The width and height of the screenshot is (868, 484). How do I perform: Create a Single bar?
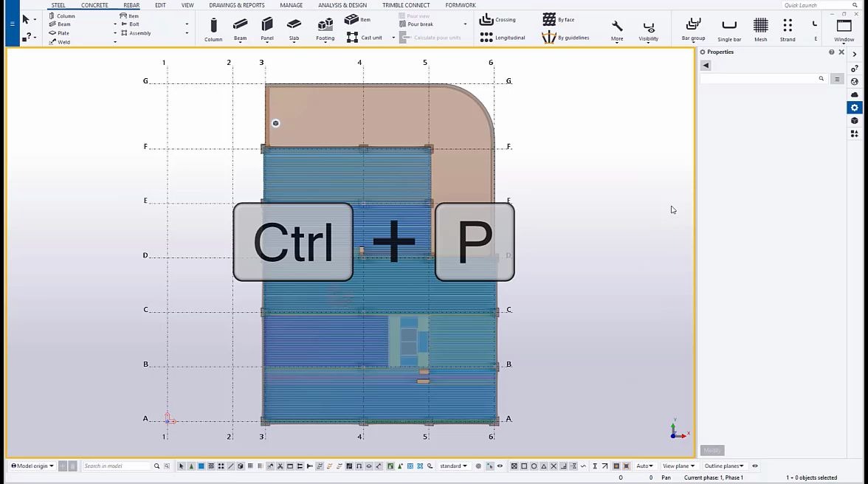pyautogui.click(x=729, y=30)
